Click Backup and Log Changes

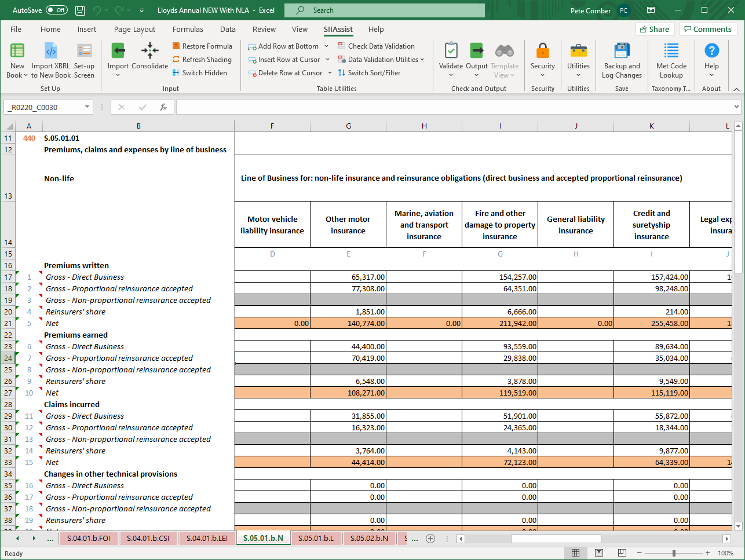coord(622,60)
